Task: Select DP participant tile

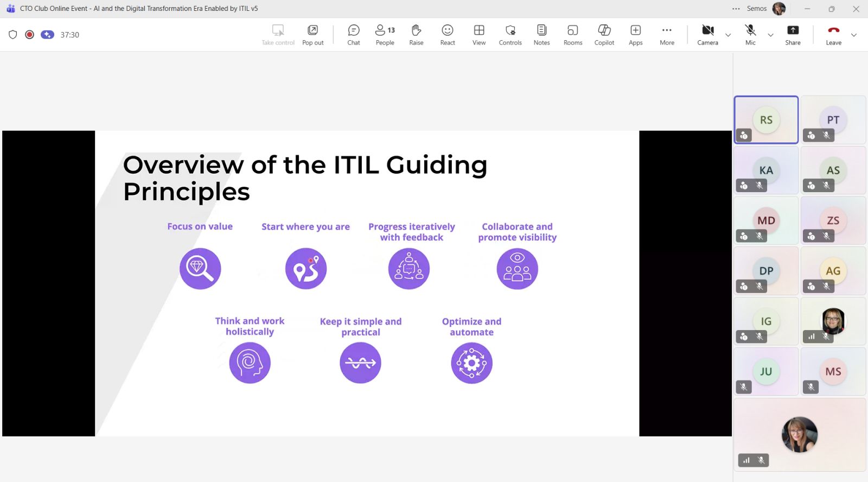Action: point(766,271)
